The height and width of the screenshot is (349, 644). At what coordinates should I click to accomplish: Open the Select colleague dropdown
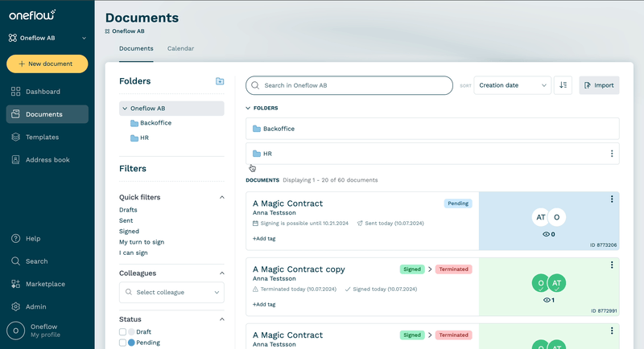tap(171, 293)
